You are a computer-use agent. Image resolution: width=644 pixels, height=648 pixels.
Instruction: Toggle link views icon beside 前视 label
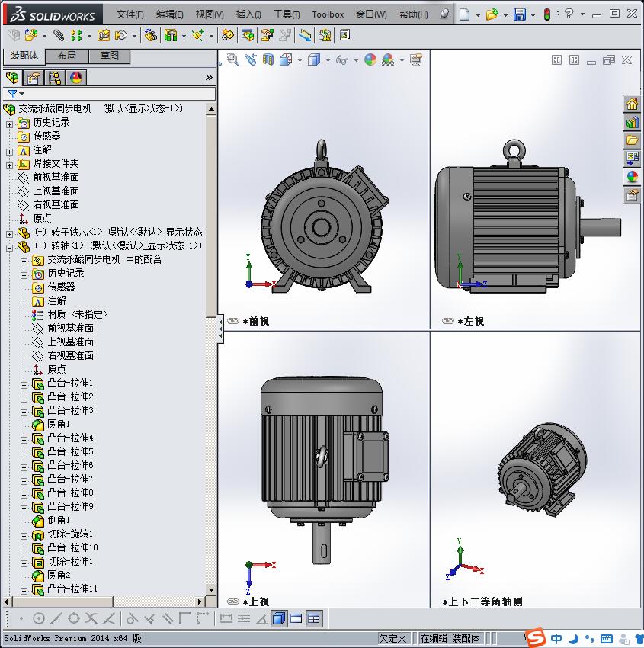pos(233,321)
